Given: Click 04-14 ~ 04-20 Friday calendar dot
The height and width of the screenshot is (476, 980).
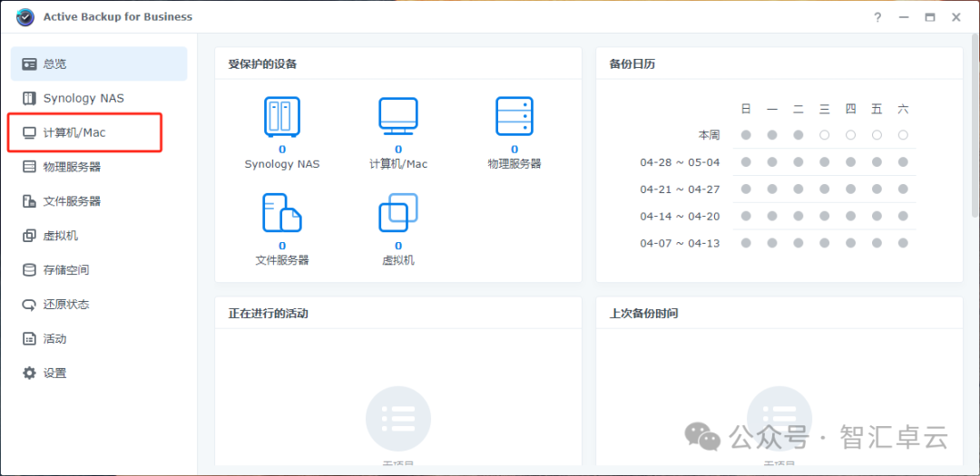Looking at the screenshot, I should click(877, 216).
